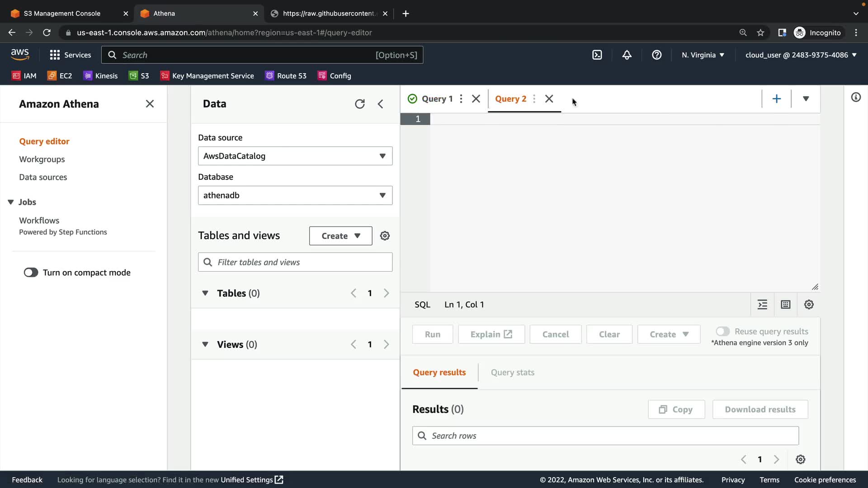
Task: Collapse the Data panel with left arrow
Action: [381, 104]
